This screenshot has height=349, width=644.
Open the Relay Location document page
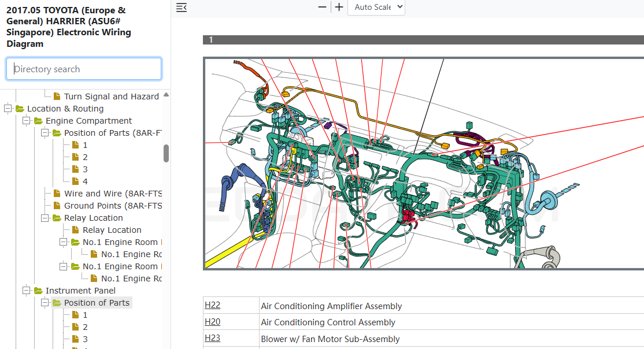pos(112,230)
